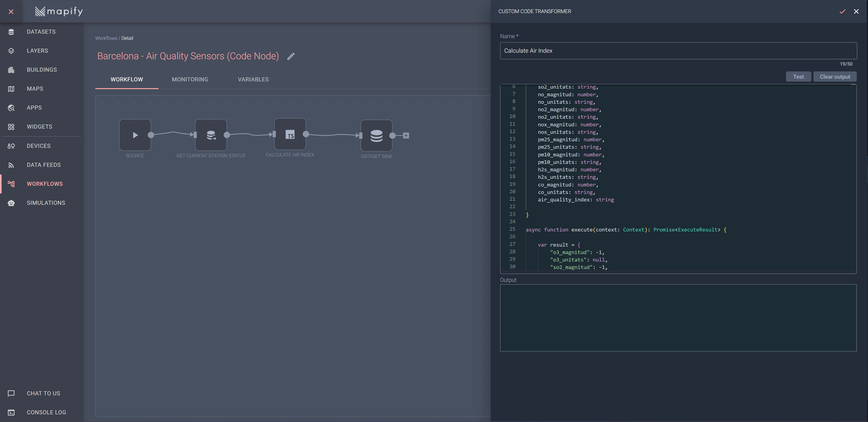This screenshot has height=422, width=868.
Task: Edit workflow title with pencil icon
Action: (291, 56)
